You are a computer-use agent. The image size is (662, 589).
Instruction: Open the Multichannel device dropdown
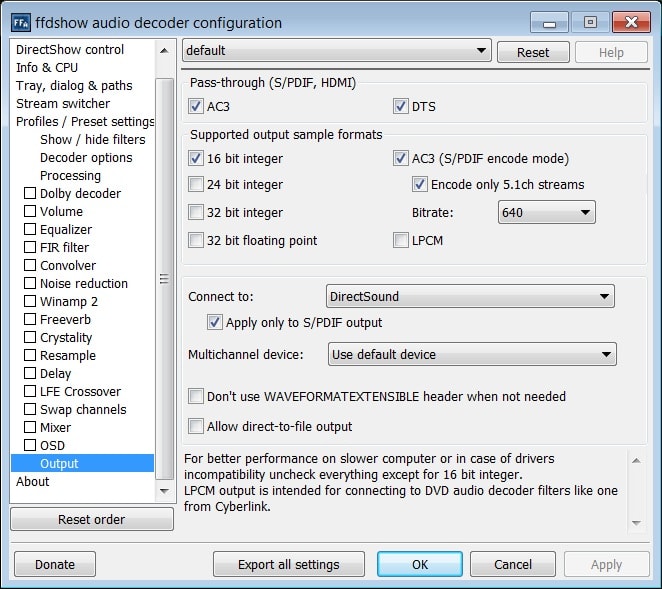[x=472, y=354]
